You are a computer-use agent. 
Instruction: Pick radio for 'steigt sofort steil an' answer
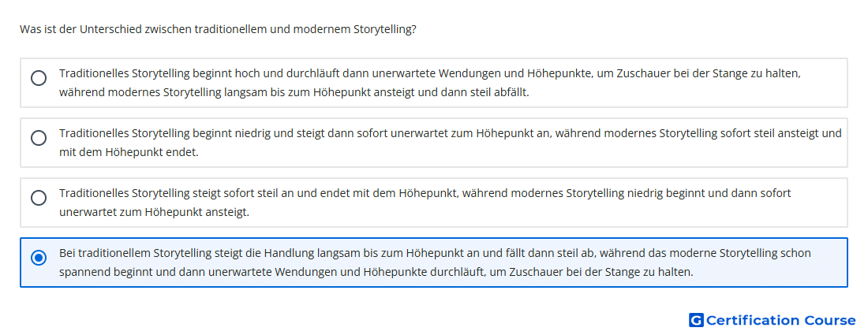pyautogui.click(x=39, y=197)
